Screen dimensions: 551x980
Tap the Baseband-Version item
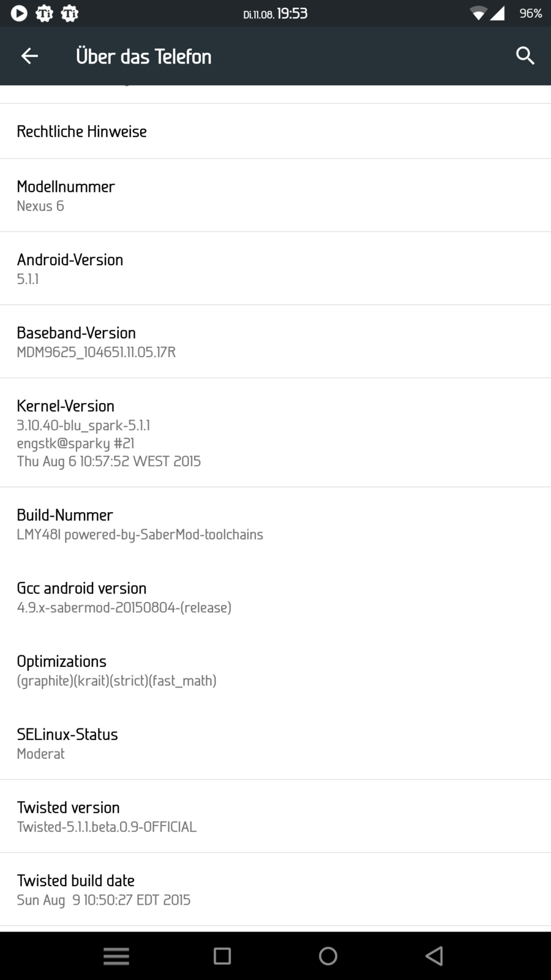coord(275,341)
